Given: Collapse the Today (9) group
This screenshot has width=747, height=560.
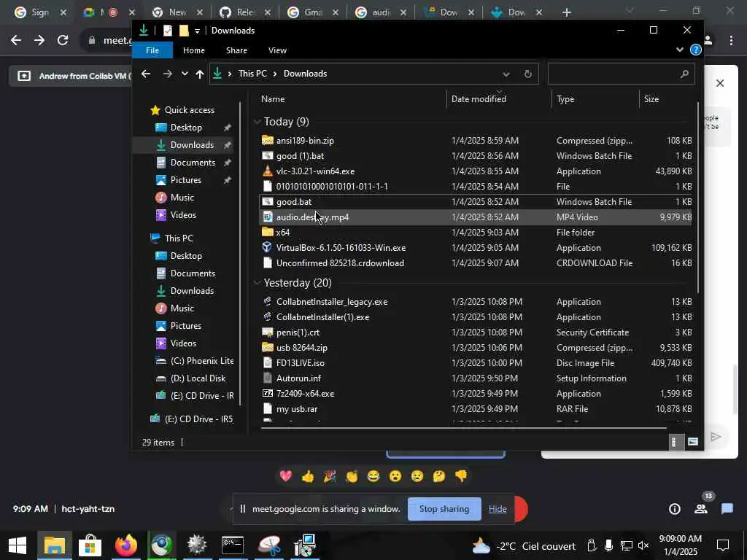Looking at the screenshot, I should pos(258,122).
